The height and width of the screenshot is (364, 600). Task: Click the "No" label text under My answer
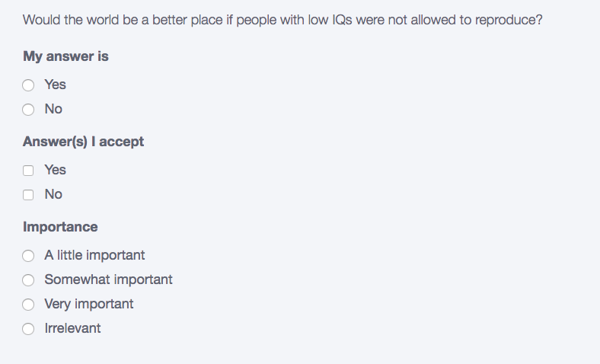pos(53,109)
